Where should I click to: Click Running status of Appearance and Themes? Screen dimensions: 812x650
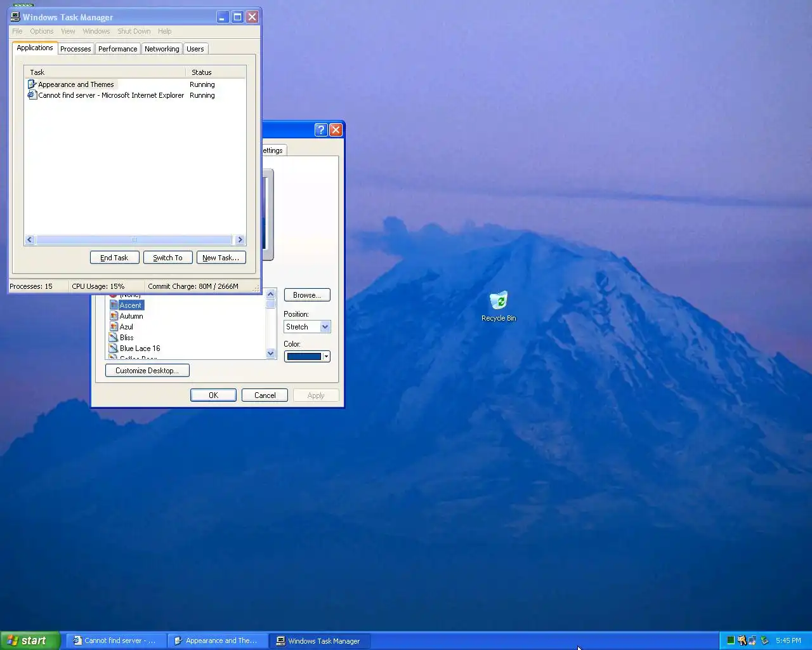(x=202, y=84)
